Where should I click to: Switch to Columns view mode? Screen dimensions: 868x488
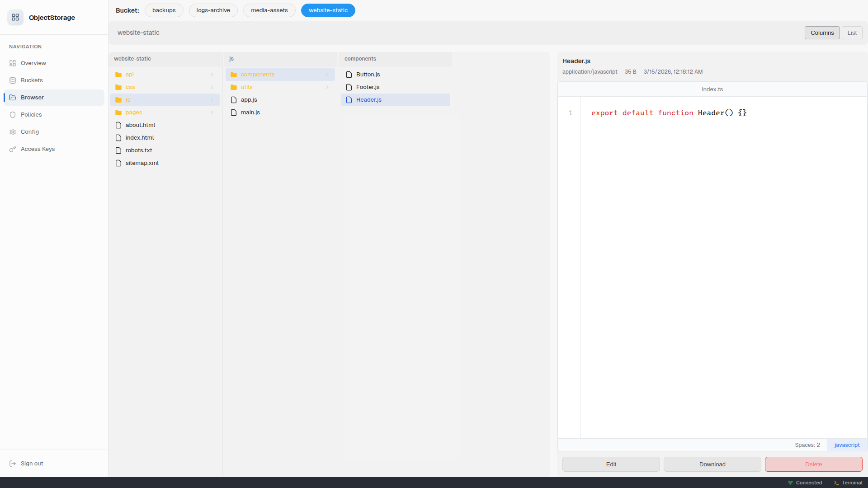click(x=822, y=33)
